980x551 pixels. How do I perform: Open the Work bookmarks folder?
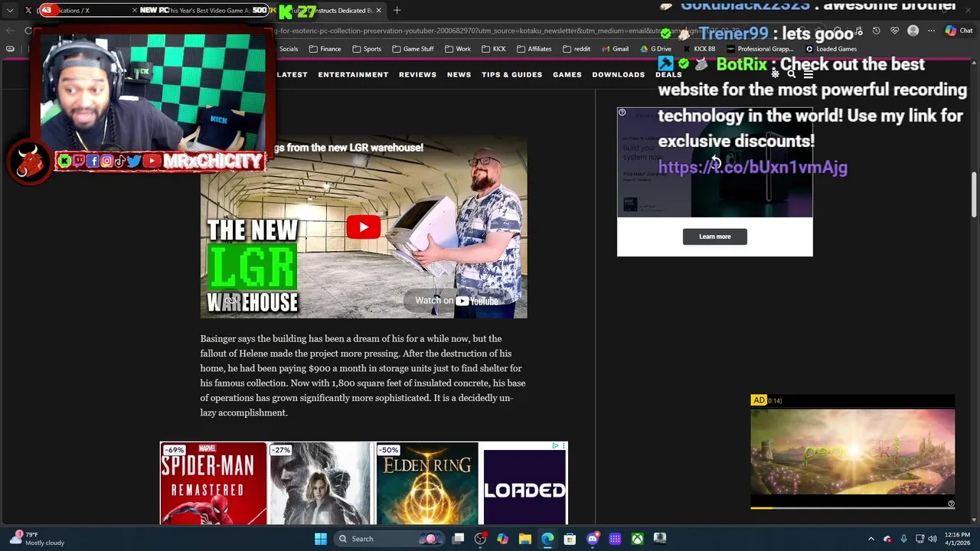coord(457,49)
